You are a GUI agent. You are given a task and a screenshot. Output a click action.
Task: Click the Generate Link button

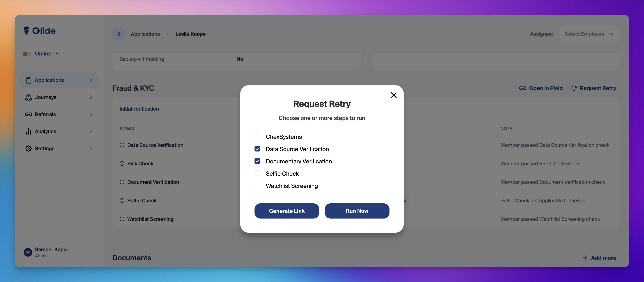[286, 211]
